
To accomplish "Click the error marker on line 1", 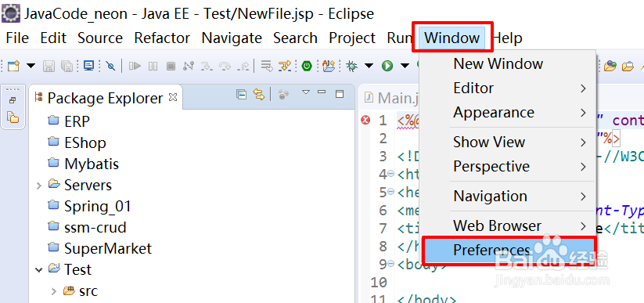I will pos(365,120).
